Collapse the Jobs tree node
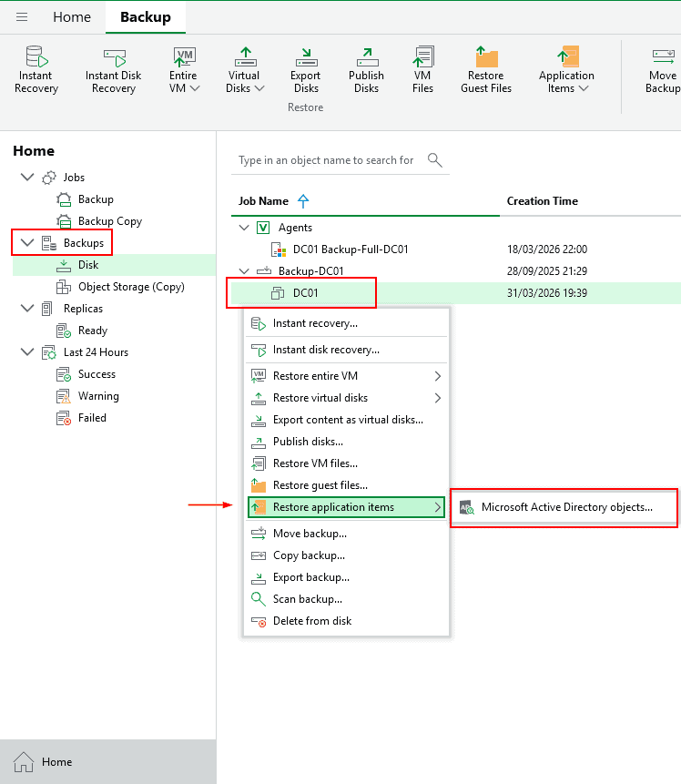 pyautogui.click(x=26, y=178)
